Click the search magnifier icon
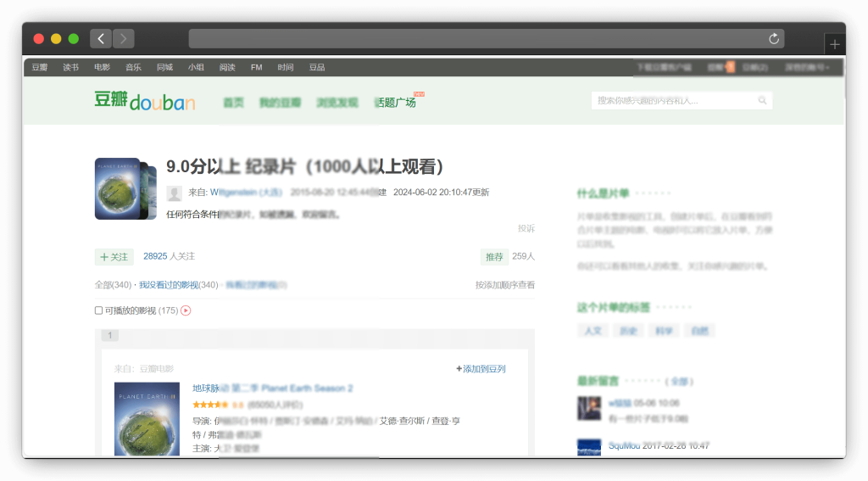This screenshot has height=481, width=868. (762, 100)
